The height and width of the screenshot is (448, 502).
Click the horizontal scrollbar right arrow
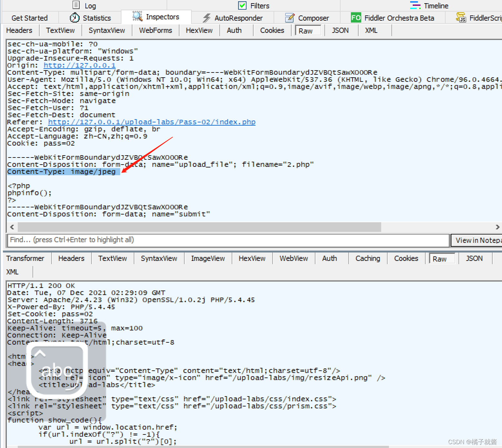pos(497,227)
